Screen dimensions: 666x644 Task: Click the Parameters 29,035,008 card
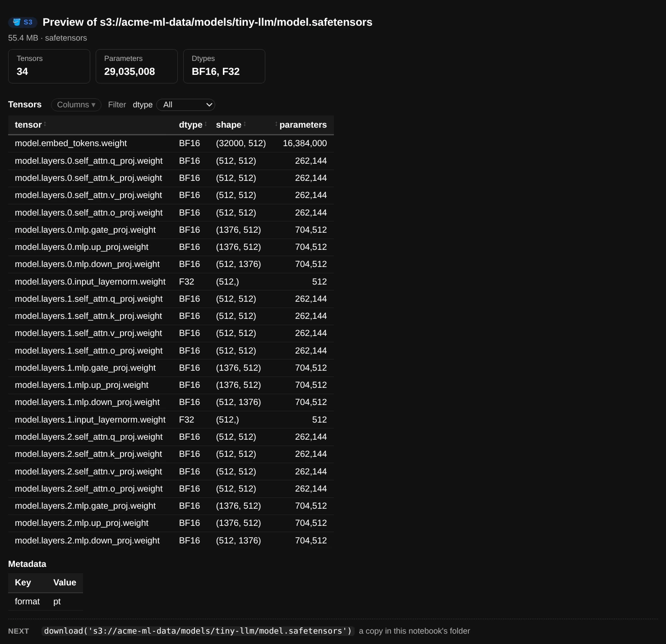click(x=137, y=66)
